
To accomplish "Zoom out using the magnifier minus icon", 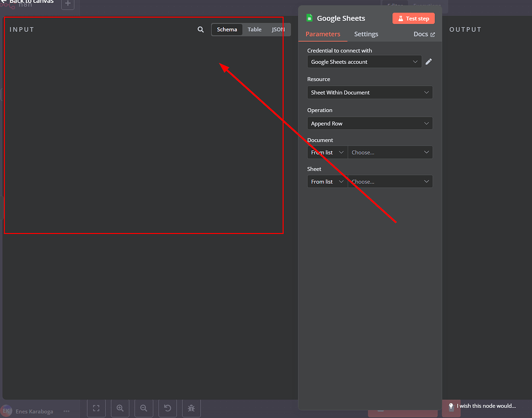I will click(144, 408).
